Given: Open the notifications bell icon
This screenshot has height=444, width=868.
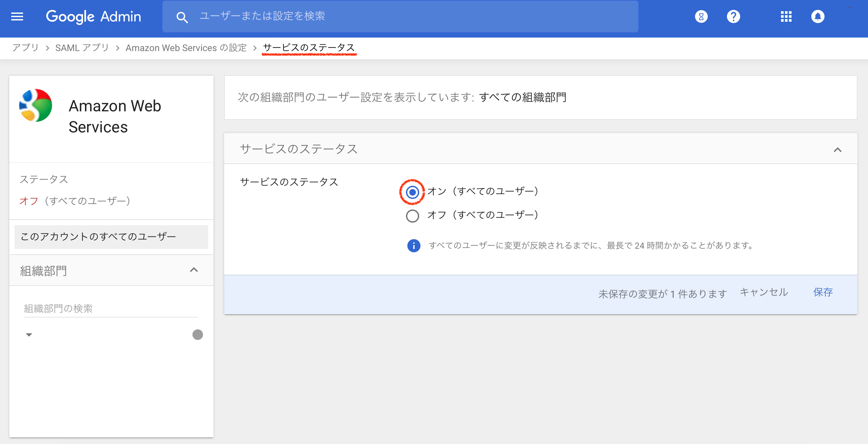Looking at the screenshot, I should 818,16.
